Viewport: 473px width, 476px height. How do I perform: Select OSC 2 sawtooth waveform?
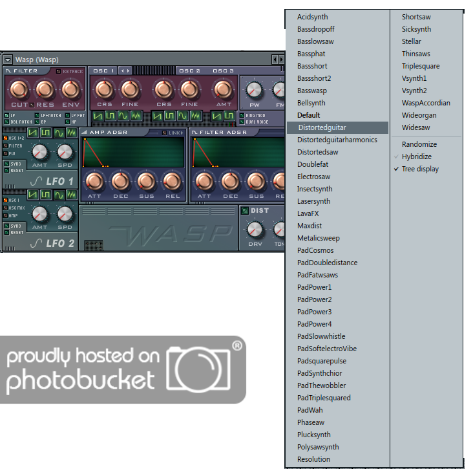coord(157,116)
